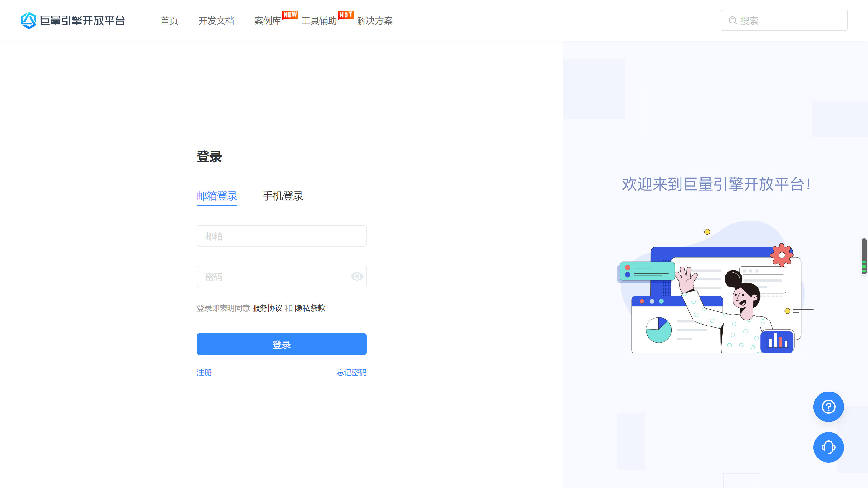Toggle password visibility eye icon
This screenshot has width=868, height=488.
357,276
